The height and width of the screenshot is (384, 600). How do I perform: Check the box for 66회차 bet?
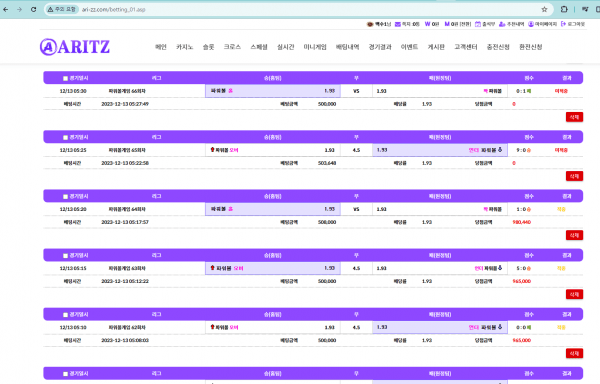(65, 78)
